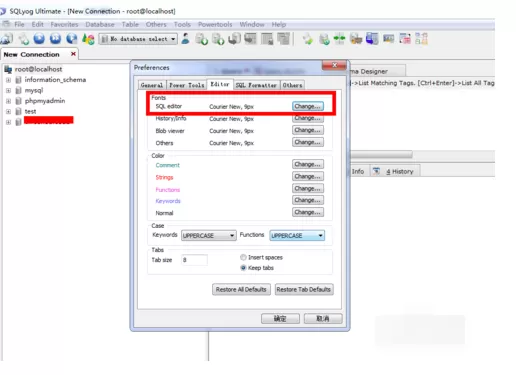
Task: Click Change button for Keywords color
Action: coord(308,200)
